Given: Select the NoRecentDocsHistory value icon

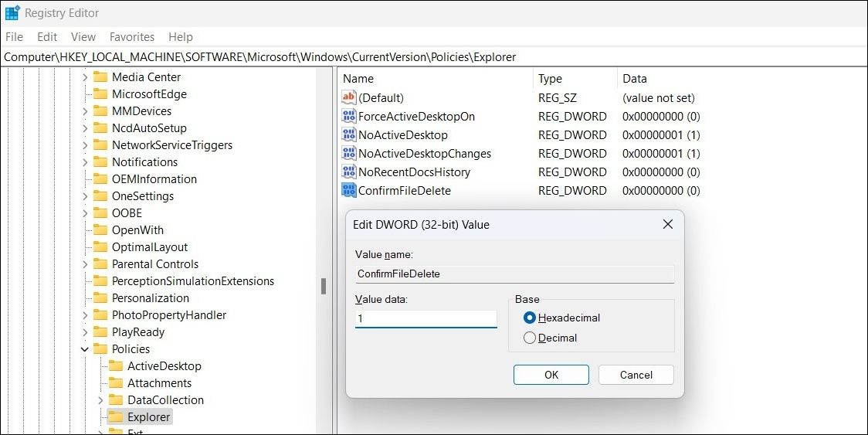Looking at the screenshot, I should (349, 172).
